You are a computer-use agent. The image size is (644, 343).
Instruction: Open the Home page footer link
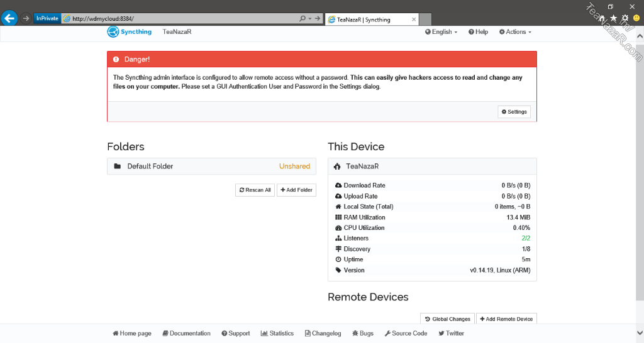pyautogui.click(x=132, y=333)
